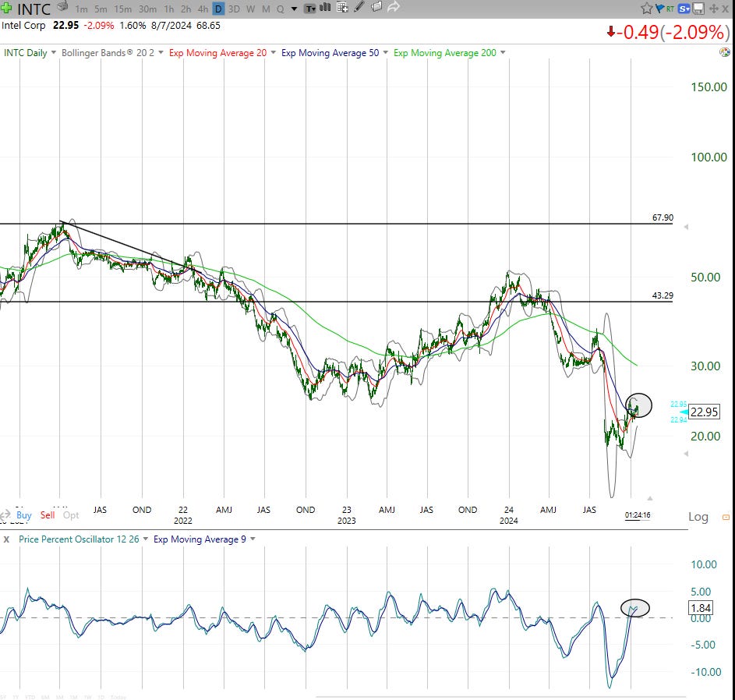Image resolution: width=735 pixels, height=700 pixels.
Task: Select the 1m timeframe
Action: 82,9
